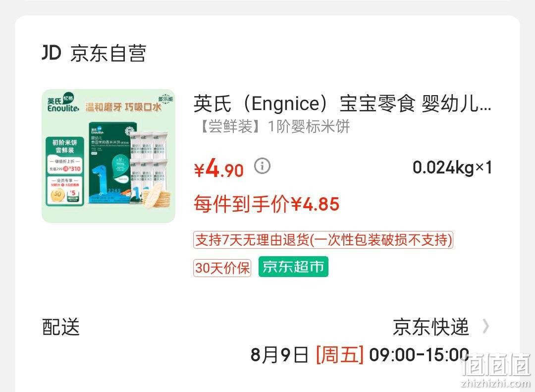
Task: Tap the green 京东超市 badge
Action: [293, 267]
